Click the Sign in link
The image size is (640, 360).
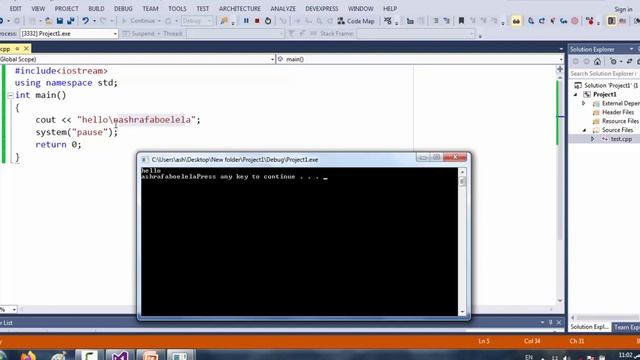623,9
